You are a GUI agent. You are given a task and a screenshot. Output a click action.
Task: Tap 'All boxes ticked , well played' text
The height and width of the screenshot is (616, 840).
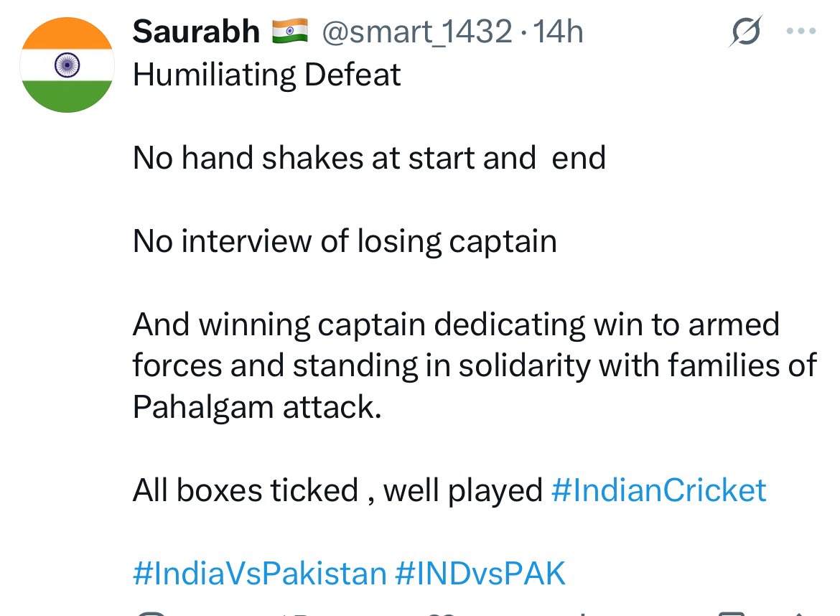(x=337, y=490)
